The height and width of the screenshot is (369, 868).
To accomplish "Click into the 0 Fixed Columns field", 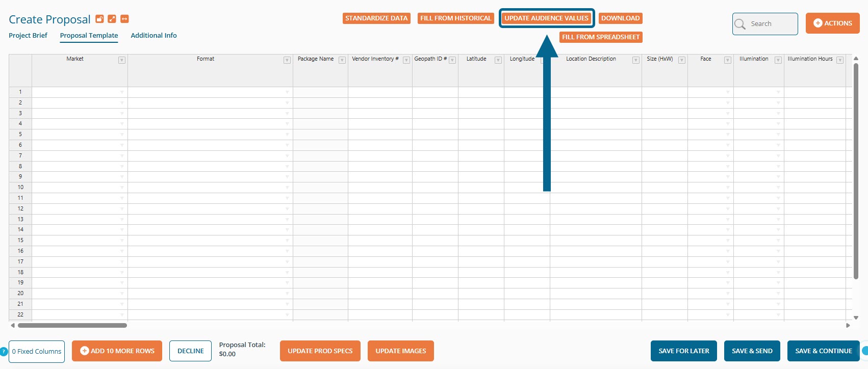I will [37, 351].
